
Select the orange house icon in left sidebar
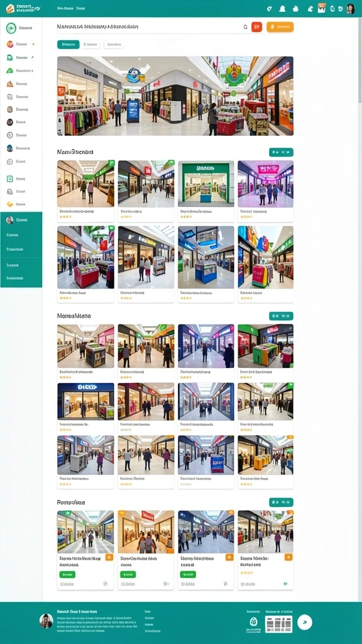pos(10,84)
